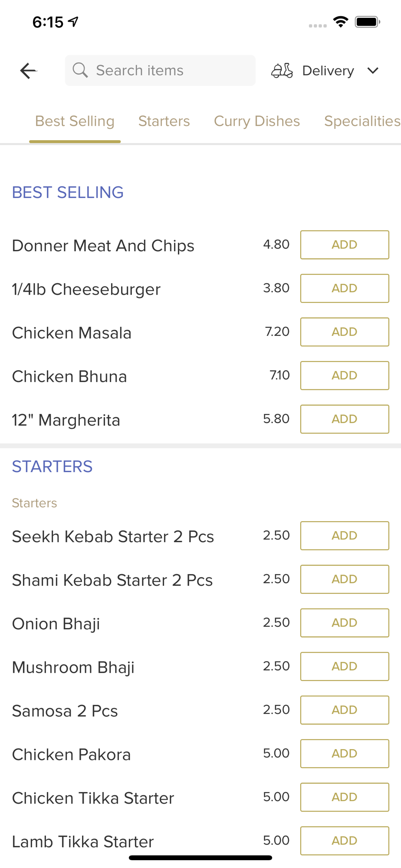The width and height of the screenshot is (401, 868).
Task: Open the Curry Dishes tab
Action: tap(257, 121)
